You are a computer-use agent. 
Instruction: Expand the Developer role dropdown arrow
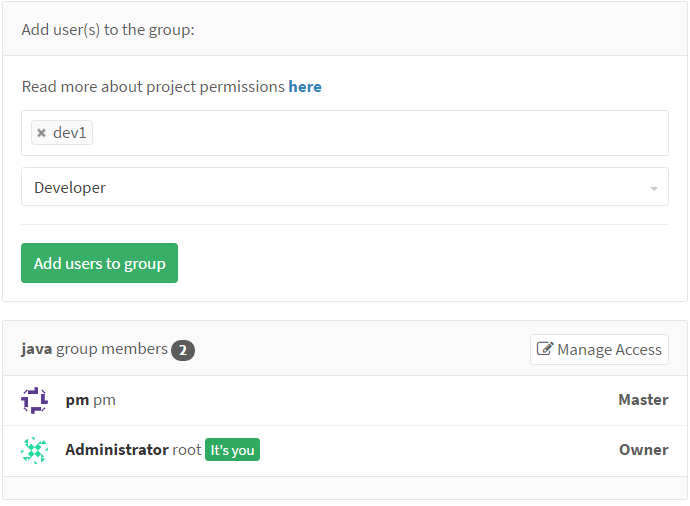653,188
